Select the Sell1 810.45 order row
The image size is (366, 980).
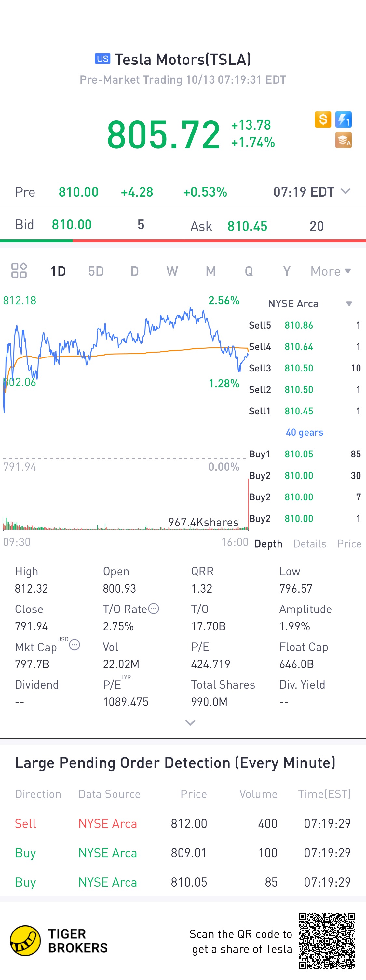point(305,411)
